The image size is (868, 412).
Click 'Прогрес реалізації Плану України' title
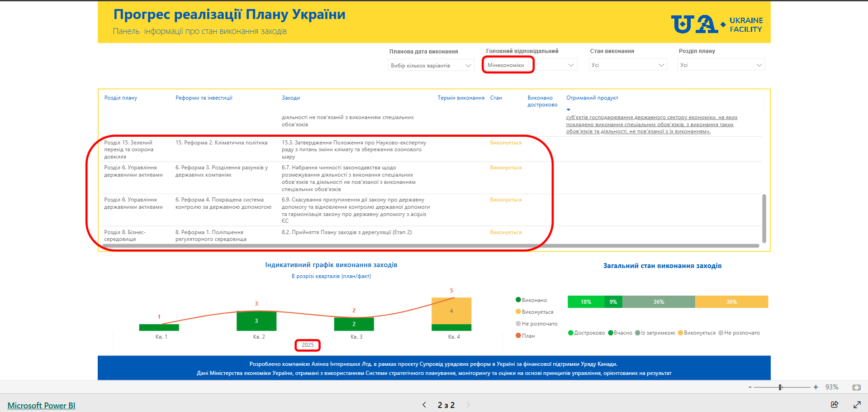coord(229,14)
